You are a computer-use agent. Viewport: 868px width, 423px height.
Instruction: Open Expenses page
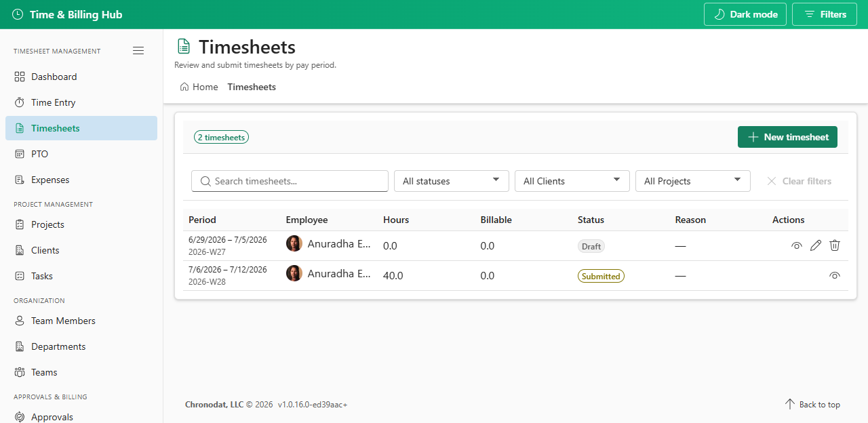[x=81, y=180]
